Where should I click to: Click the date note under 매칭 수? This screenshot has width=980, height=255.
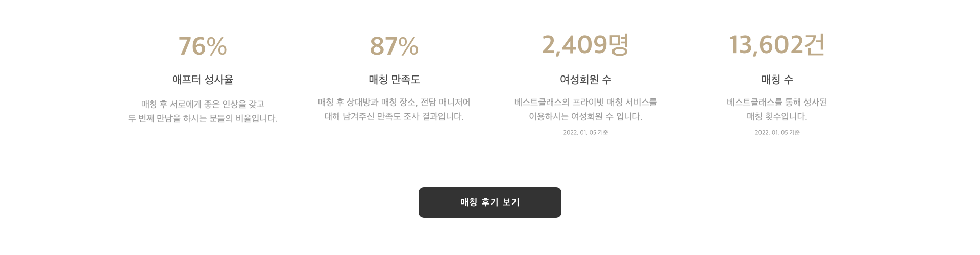pyautogui.click(x=777, y=132)
